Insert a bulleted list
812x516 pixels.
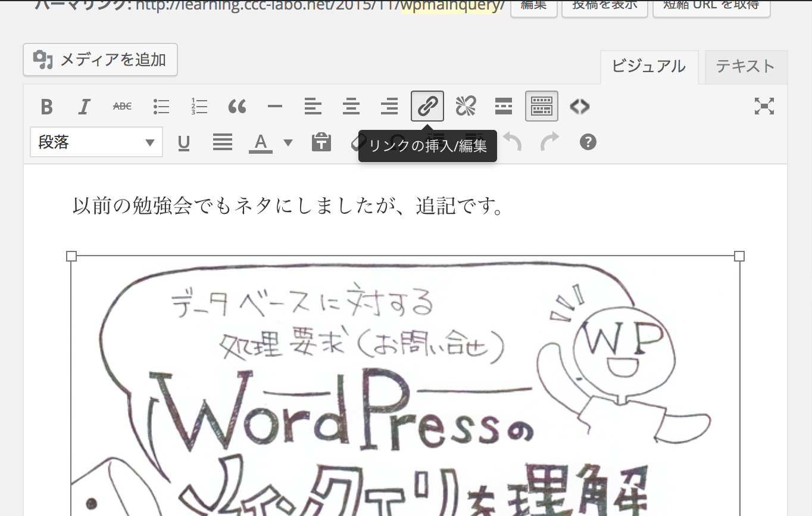pyautogui.click(x=161, y=107)
